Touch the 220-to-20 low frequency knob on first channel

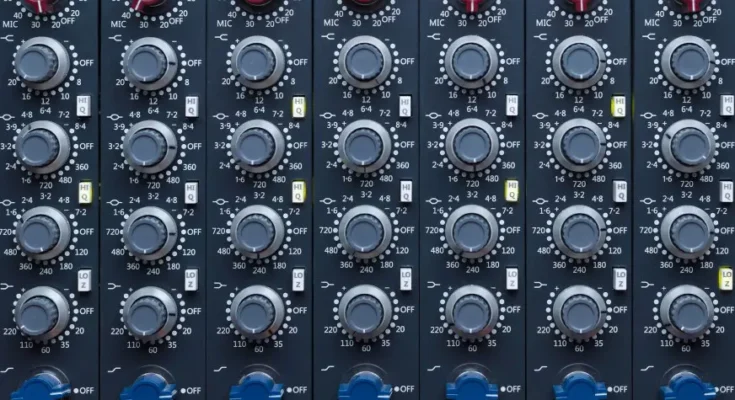(x=41, y=314)
